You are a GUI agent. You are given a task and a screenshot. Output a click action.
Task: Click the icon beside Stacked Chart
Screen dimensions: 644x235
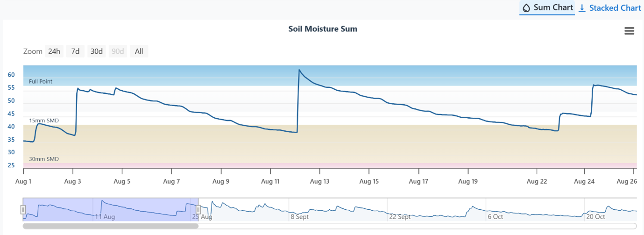pyautogui.click(x=582, y=8)
